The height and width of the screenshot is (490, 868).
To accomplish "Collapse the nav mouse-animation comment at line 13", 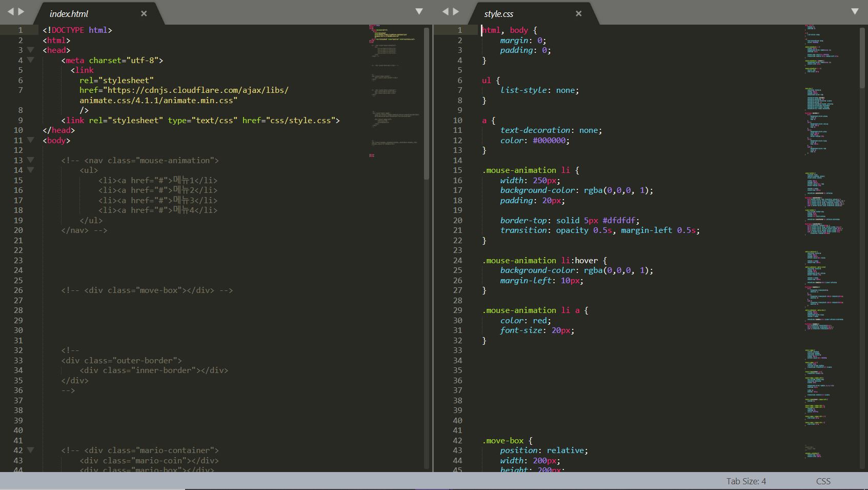I will (x=31, y=160).
